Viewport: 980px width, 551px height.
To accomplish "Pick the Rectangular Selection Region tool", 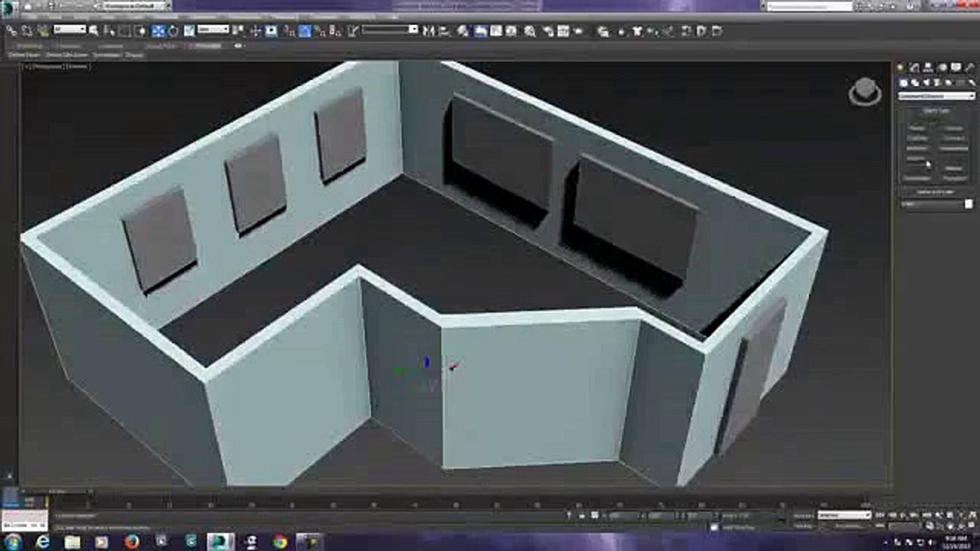I will click(x=123, y=31).
